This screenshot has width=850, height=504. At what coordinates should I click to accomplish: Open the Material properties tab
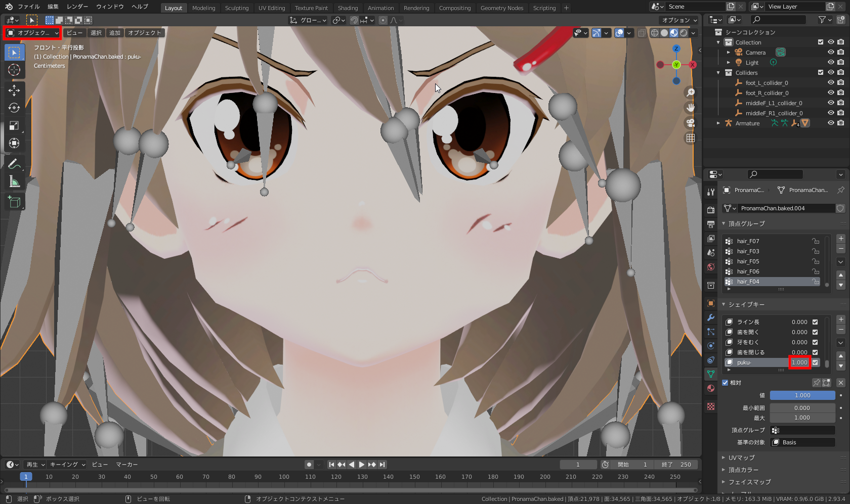point(711,388)
